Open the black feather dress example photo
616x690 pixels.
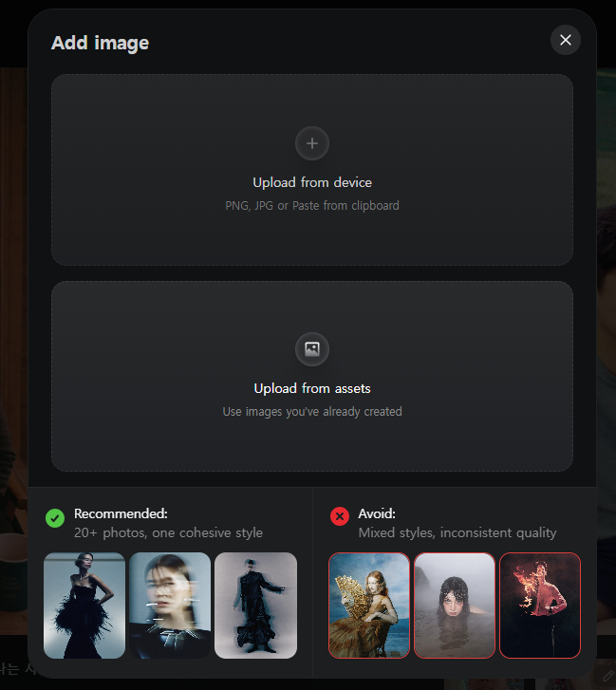pyautogui.click(x=84, y=606)
